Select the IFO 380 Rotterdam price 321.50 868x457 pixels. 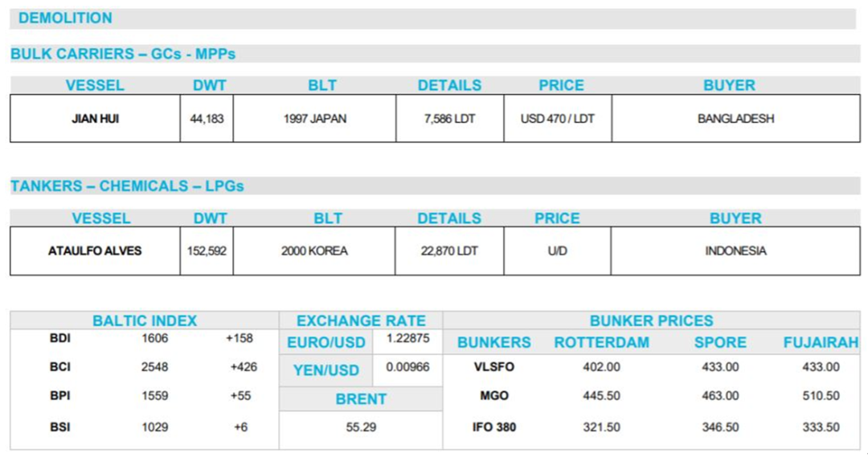click(x=601, y=427)
